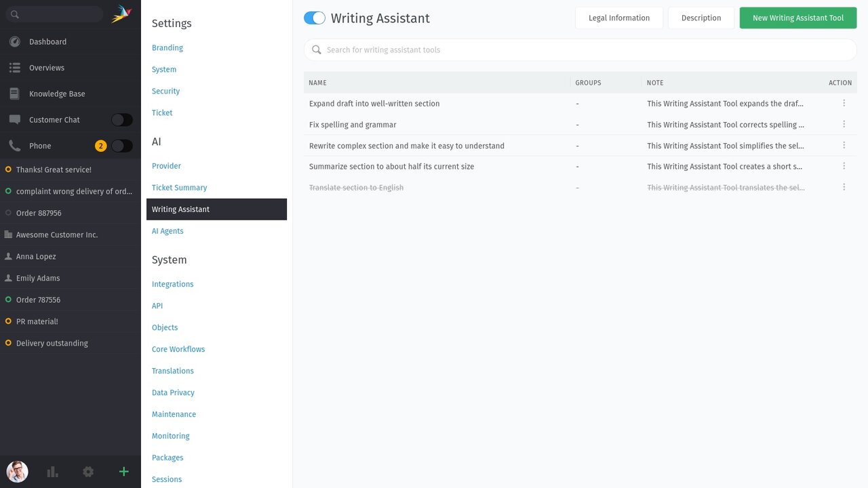
Task: Disable the Writing Assistant feature toggle
Action: pos(315,18)
